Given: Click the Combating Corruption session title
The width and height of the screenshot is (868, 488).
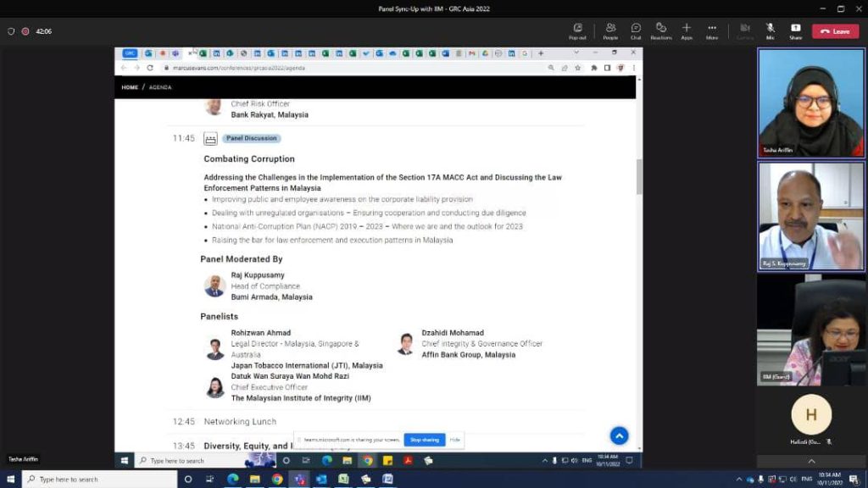Looking at the screenshot, I should coord(249,158).
